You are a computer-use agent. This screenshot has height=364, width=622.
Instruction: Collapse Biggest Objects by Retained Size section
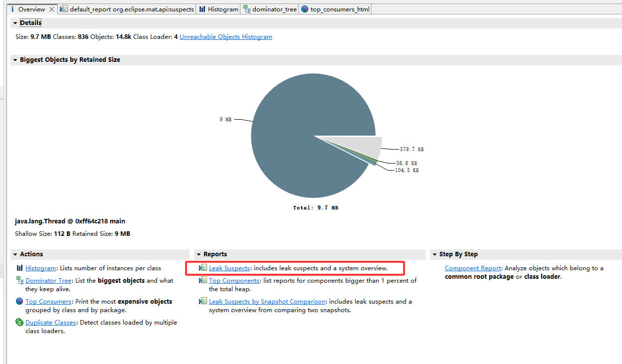click(15, 60)
